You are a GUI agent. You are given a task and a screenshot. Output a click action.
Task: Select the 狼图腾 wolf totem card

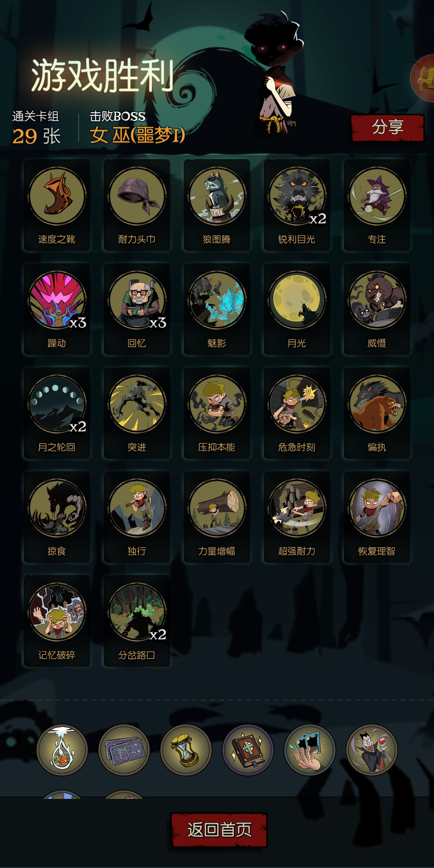pos(217,205)
